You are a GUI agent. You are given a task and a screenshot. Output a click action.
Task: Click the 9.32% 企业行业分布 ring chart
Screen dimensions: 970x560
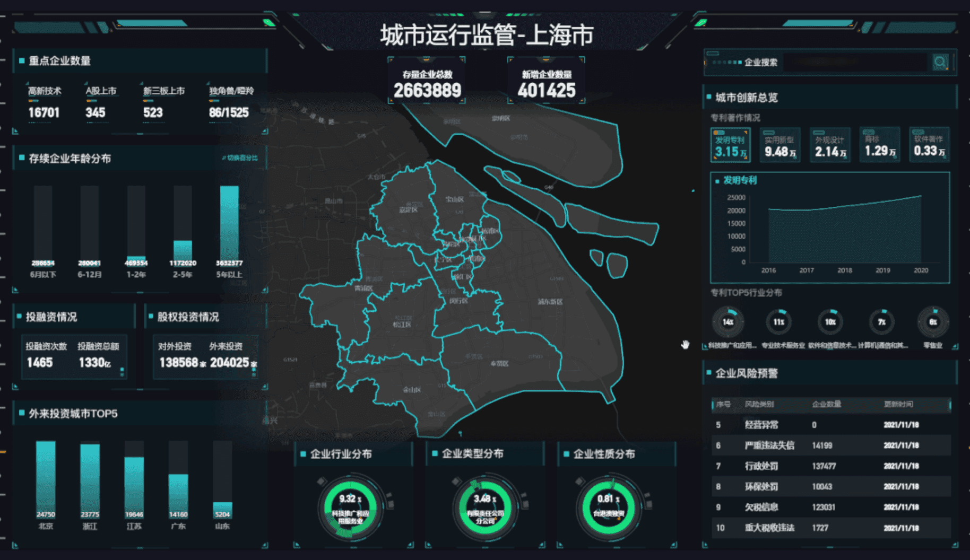coord(350,509)
